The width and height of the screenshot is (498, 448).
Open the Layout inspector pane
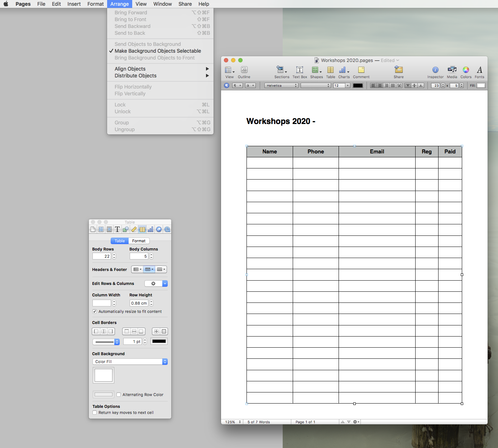click(101, 229)
